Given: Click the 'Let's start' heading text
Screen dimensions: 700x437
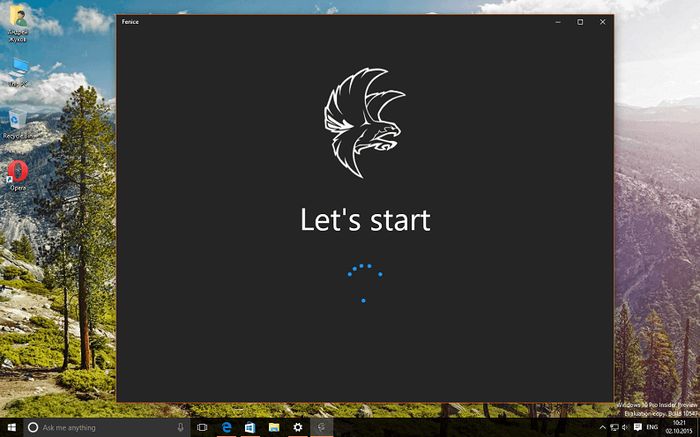Looking at the screenshot, I should (x=365, y=219).
